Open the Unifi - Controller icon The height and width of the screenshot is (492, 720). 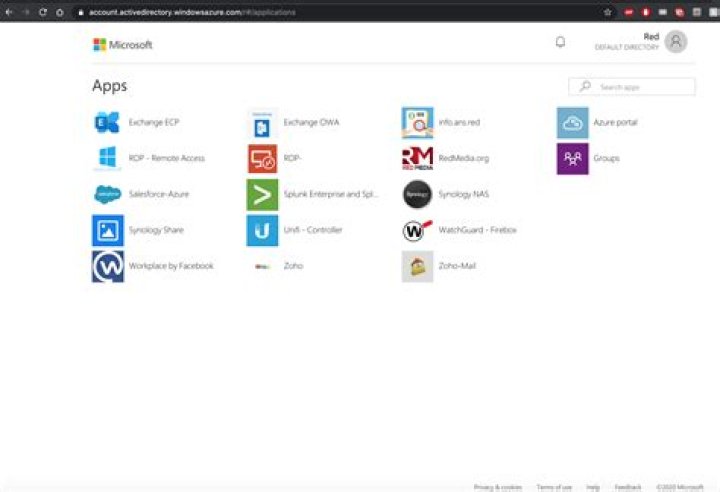(x=262, y=230)
